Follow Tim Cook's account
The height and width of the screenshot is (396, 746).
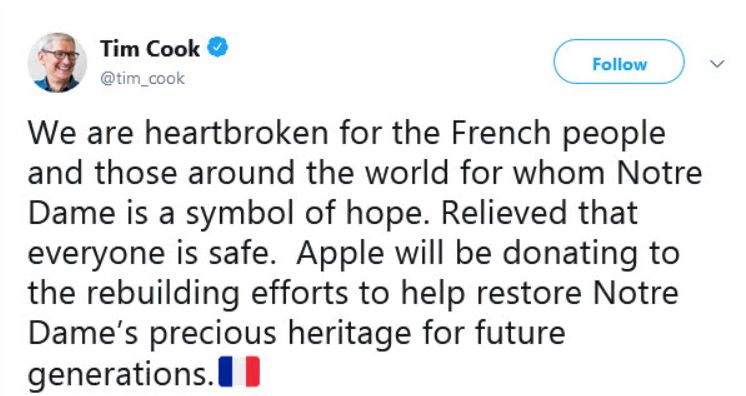coord(619,62)
